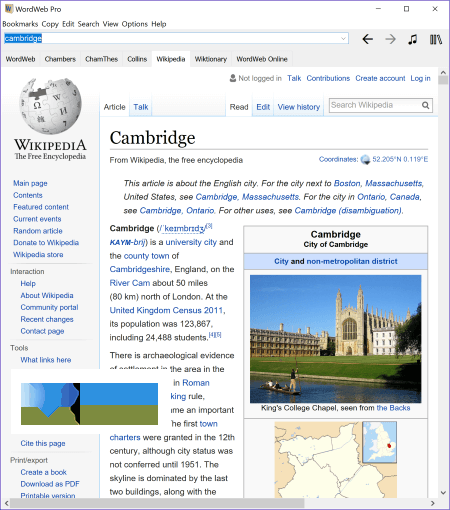This screenshot has height=510, width=450.
Task: Open the Copy menu
Action: [50, 24]
